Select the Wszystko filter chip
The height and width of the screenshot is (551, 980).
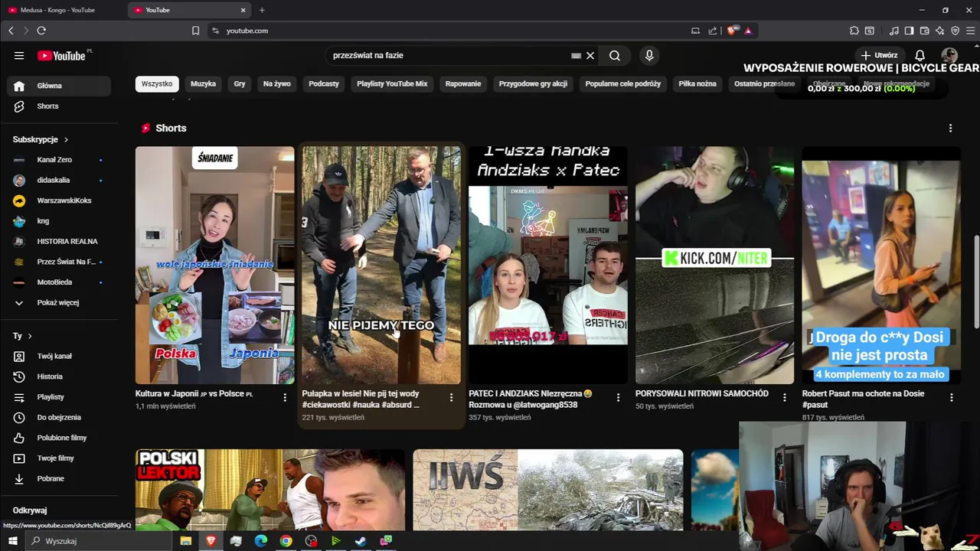tap(157, 83)
